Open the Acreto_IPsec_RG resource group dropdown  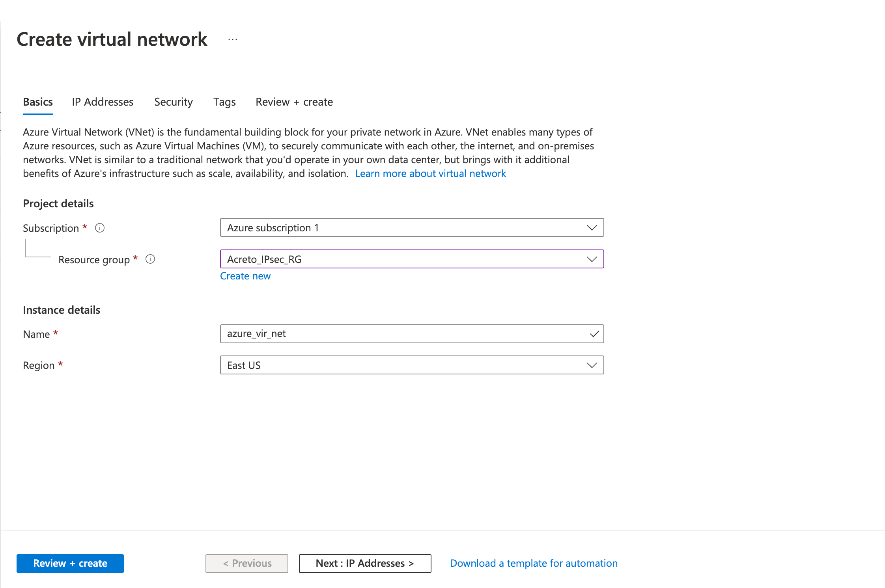pyautogui.click(x=412, y=259)
